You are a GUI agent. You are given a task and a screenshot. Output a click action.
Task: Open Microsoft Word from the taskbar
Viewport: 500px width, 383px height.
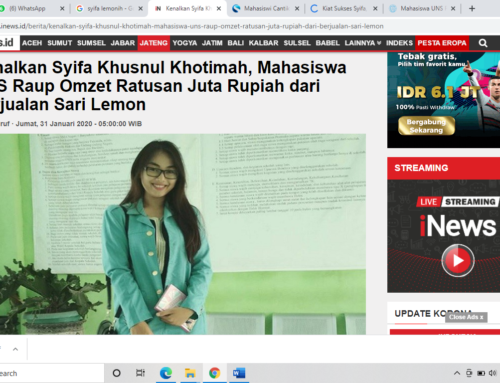[239, 373]
